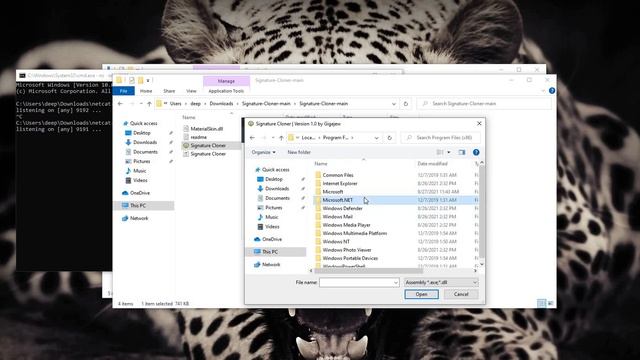Change the view layout icon in the dialog toolbar
The image size is (640, 360).
click(440, 152)
